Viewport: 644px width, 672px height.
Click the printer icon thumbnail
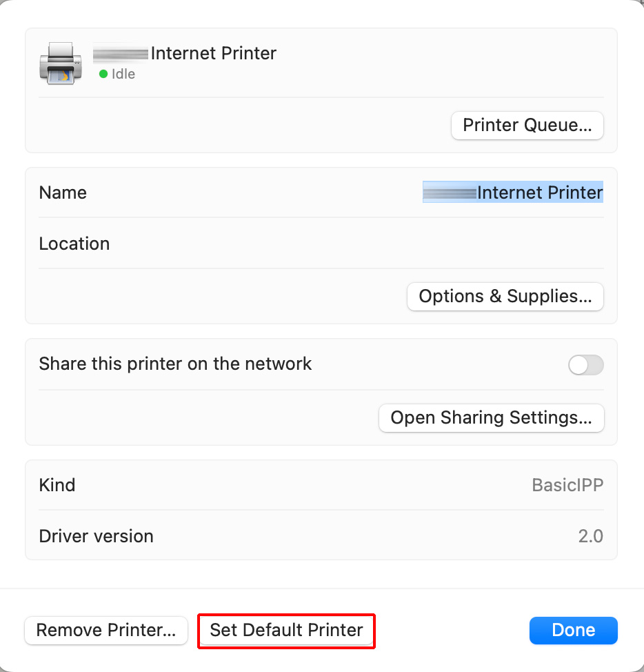[x=60, y=63]
